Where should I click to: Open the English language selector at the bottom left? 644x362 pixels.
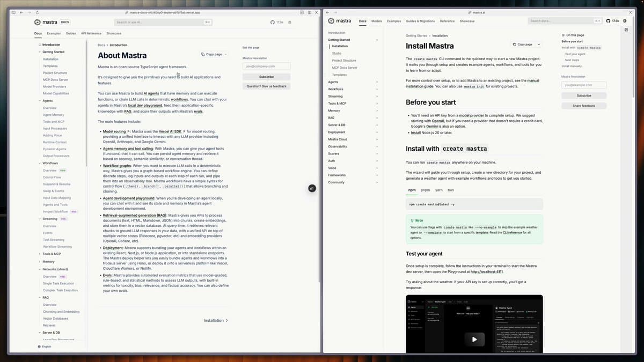[x=46, y=346]
